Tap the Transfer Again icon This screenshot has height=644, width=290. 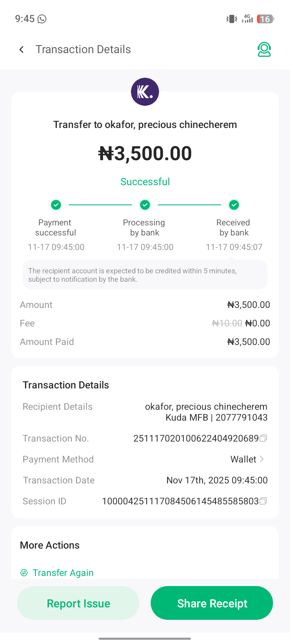tap(24, 573)
